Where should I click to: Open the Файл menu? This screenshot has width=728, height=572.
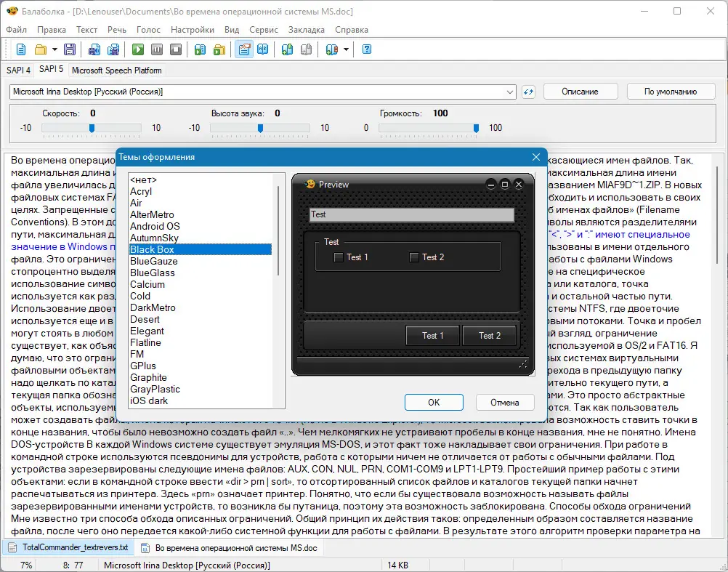coord(16,30)
